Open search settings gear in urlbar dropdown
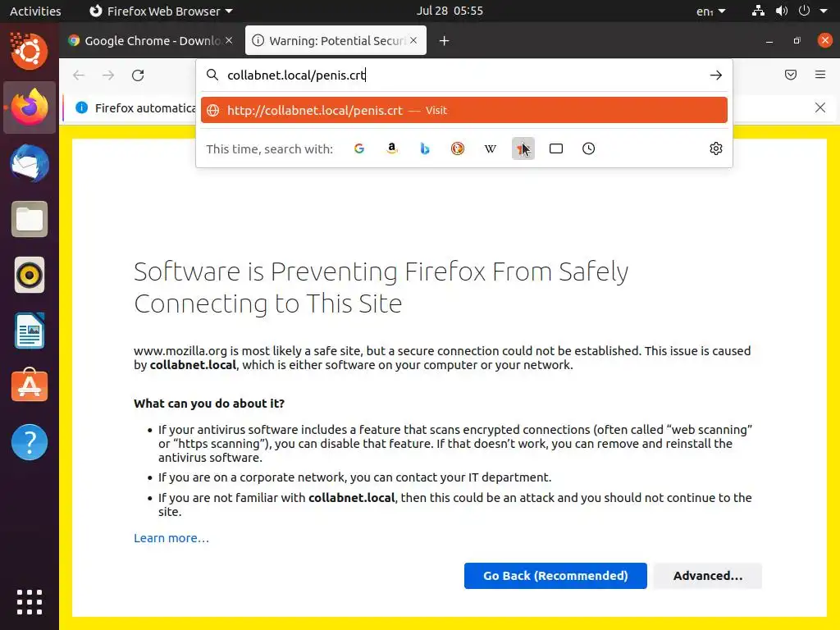Screen dimensions: 840x630 pos(716,148)
